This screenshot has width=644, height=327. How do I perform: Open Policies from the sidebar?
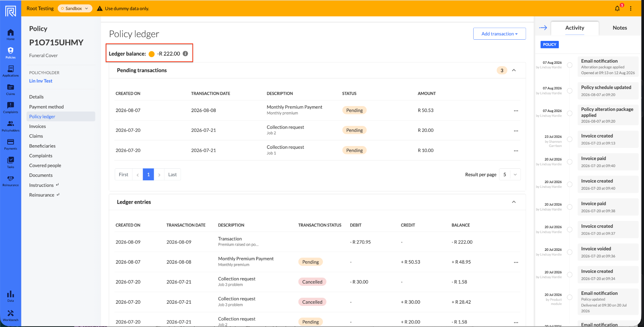[10, 53]
